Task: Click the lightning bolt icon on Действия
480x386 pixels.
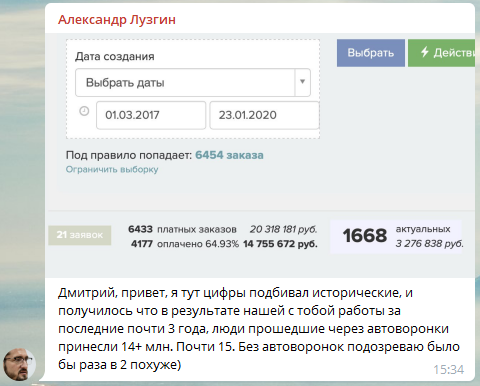Action: [x=424, y=52]
